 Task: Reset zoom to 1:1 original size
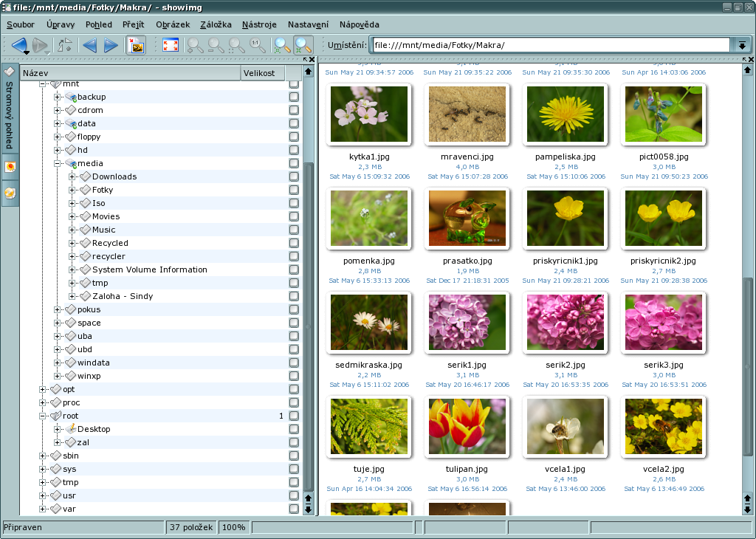[257, 45]
